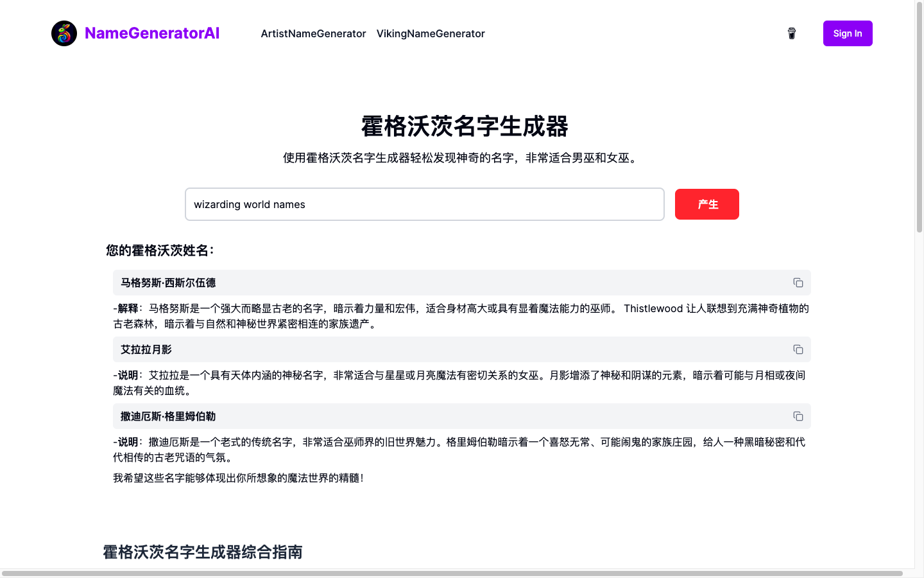This screenshot has width=924, height=578.
Task: Click the NameGeneratorAI colorful logo icon
Action: click(x=64, y=33)
